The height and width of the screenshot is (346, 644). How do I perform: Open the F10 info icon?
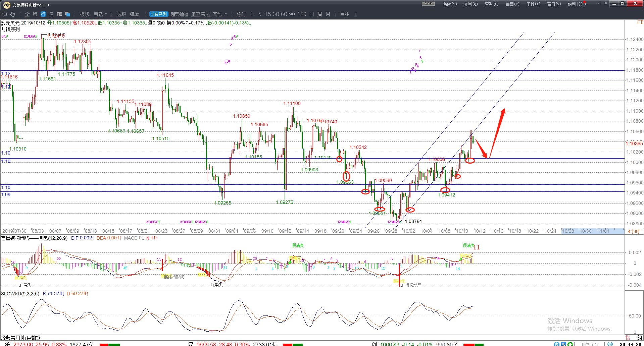point(59,14)
